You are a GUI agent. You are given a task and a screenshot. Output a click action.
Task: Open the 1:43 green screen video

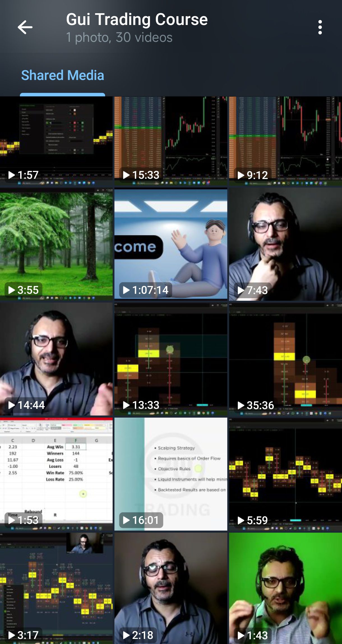pyautogui.click(x=285, y=588)
